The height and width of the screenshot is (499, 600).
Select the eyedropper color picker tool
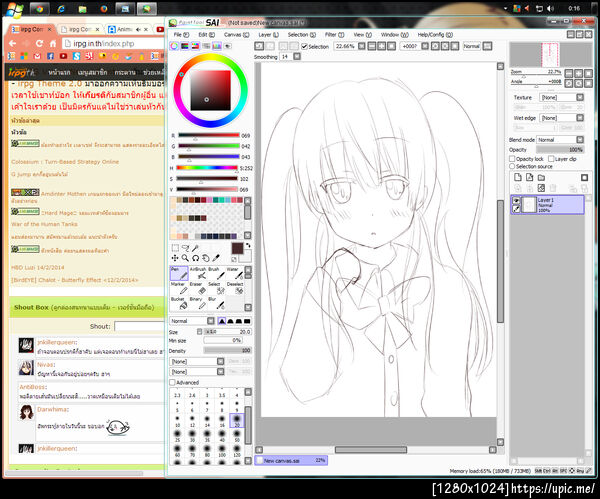coord(216,258)
